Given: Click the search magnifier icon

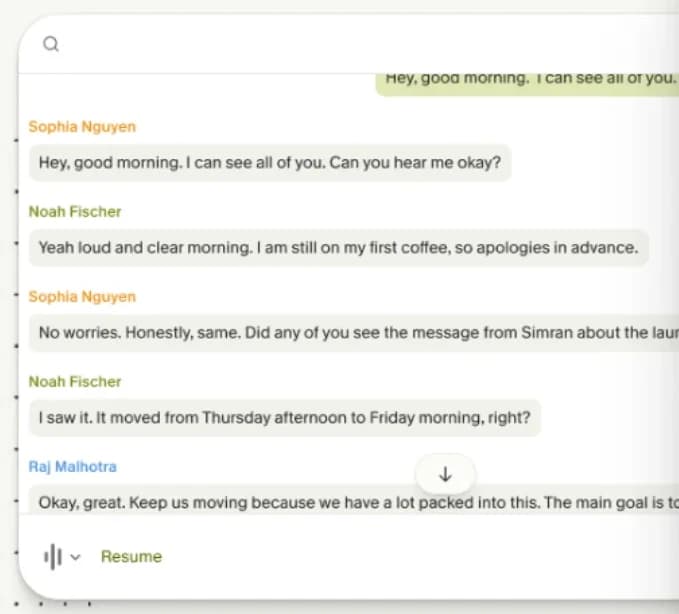Looking at the screenshot, I should 51,44.
